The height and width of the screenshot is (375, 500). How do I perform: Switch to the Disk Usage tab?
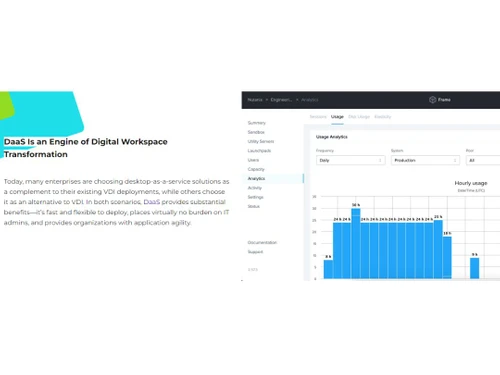pos(359,117)
